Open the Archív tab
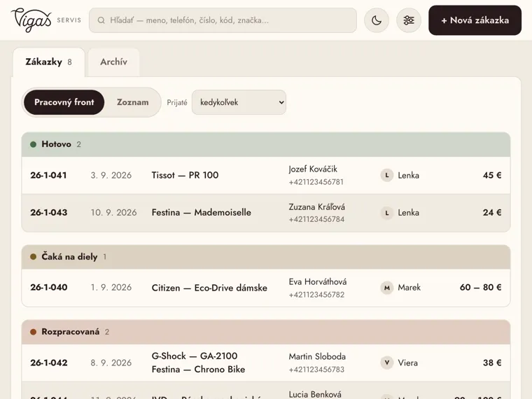This screenshot has height=399, width=532. click(113, 62)
